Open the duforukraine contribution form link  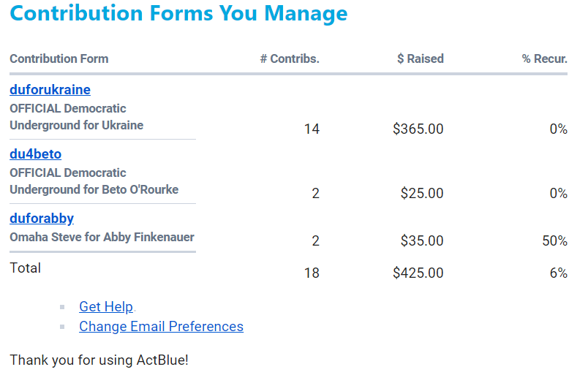coord(50,90)
